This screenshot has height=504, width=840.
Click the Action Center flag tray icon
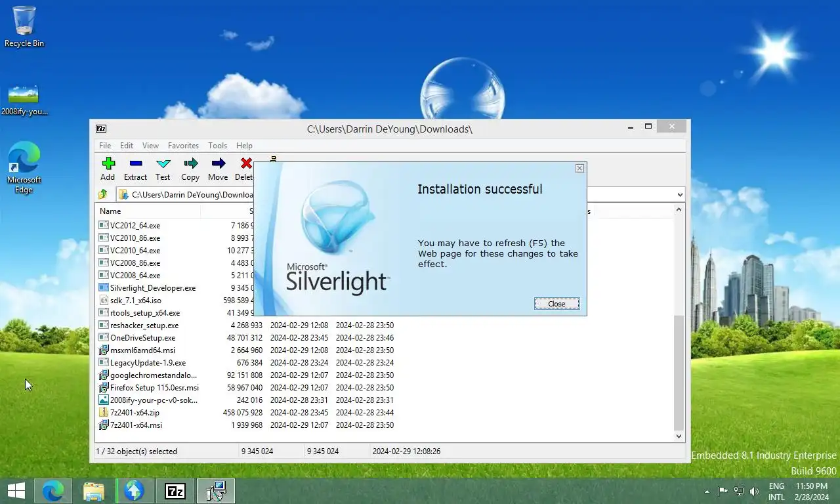coord(723,491)
